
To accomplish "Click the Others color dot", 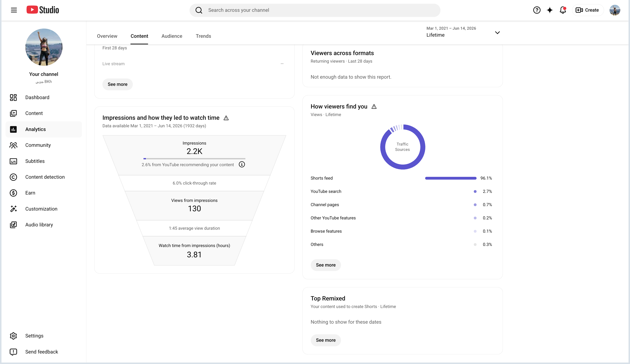I will point(475,244).
